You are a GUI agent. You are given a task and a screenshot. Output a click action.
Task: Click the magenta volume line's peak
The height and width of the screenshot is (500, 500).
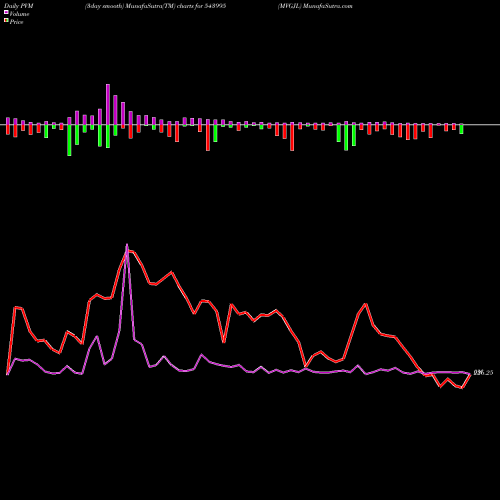point(127,245)
